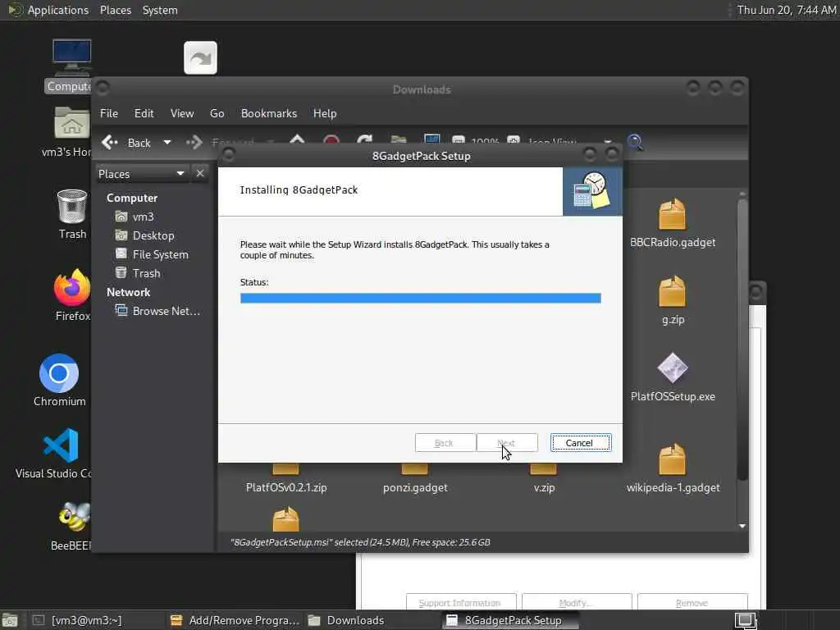This screenshot has width=840, height=630.
Task: Click the show desktop icon in bottom panel
Action: pos(10,620)
